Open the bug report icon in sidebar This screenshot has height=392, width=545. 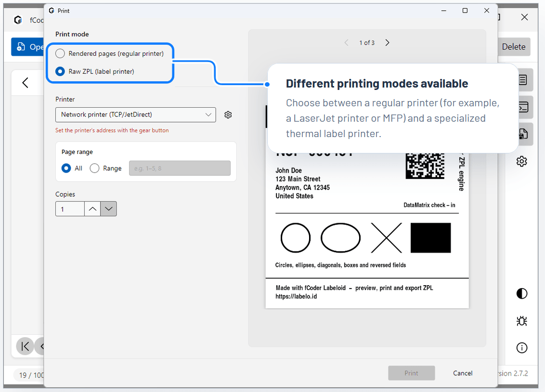coord(522,321)
